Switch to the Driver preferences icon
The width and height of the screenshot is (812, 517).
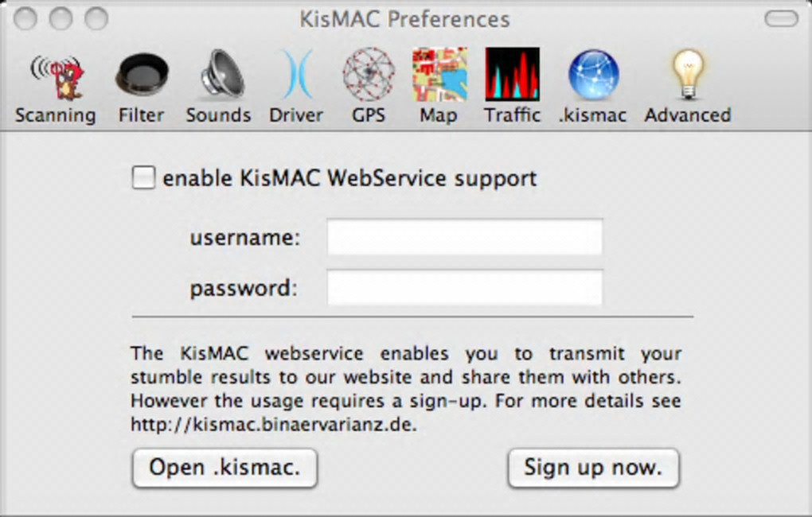(295, 76)
